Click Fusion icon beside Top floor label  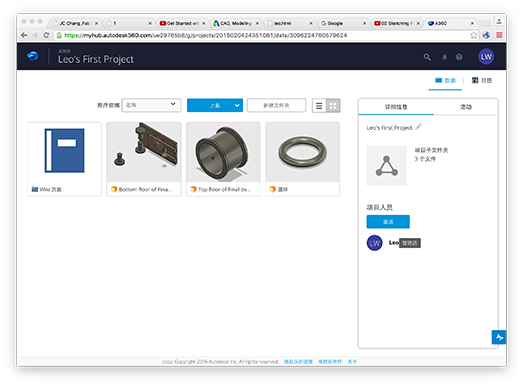[193, 189]
